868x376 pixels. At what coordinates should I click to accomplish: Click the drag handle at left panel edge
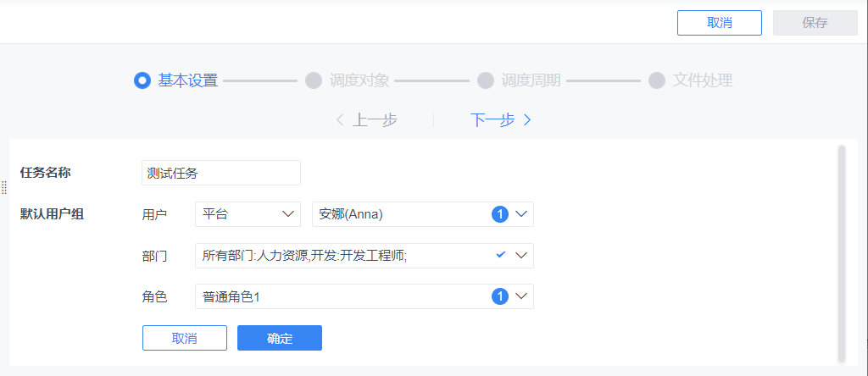point(4,187)
